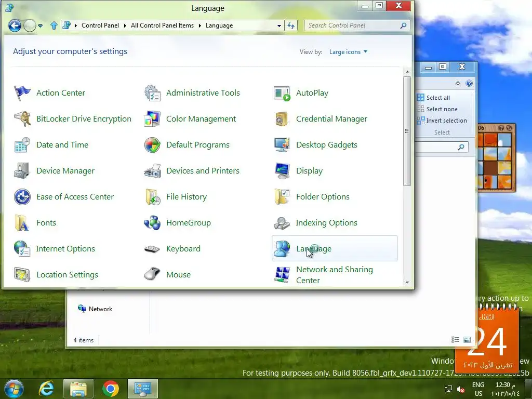
Task: Expand the address bar history dropdown arrow
Action: coord(279,26)
